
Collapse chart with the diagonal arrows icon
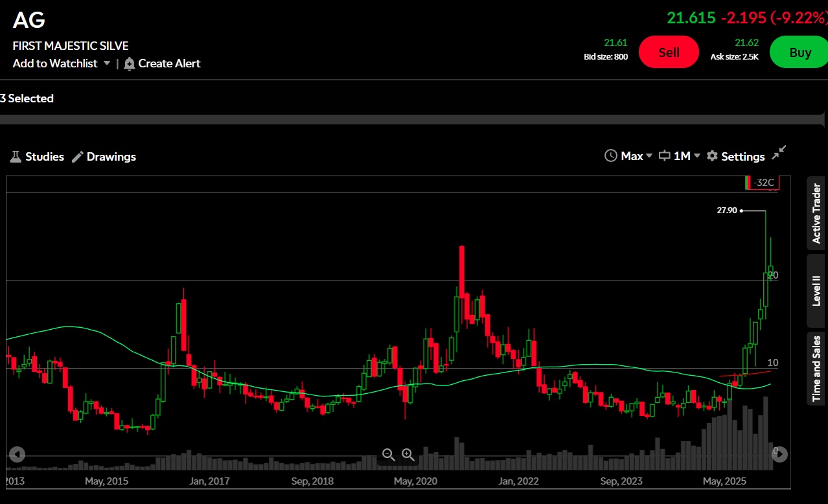(x=779, y=152)
